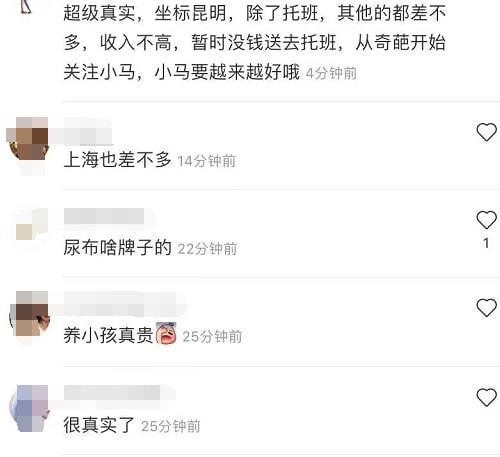500x457 pixels.
Task: Like the 尿布啥牌子的 comment
Action: [x=486, y=220]
